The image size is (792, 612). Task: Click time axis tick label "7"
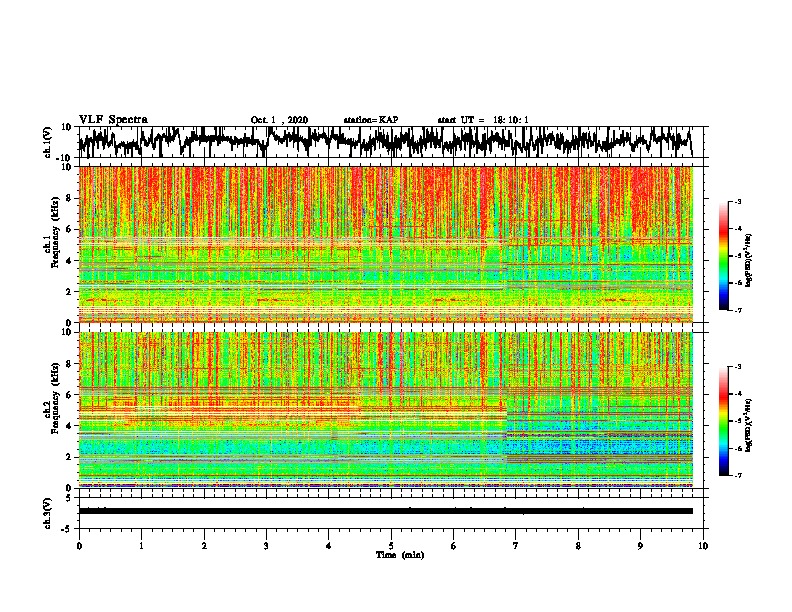[516, 546]
